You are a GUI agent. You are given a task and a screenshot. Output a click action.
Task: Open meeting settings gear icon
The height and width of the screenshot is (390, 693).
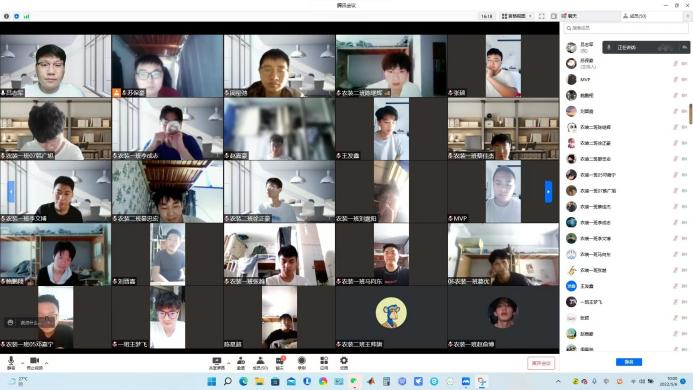[344, 363]
